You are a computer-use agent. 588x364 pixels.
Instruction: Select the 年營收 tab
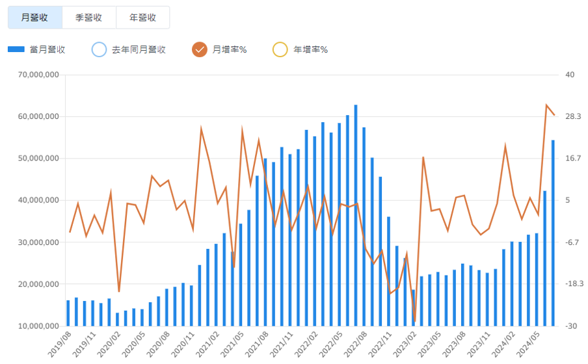tap(142, 18)
